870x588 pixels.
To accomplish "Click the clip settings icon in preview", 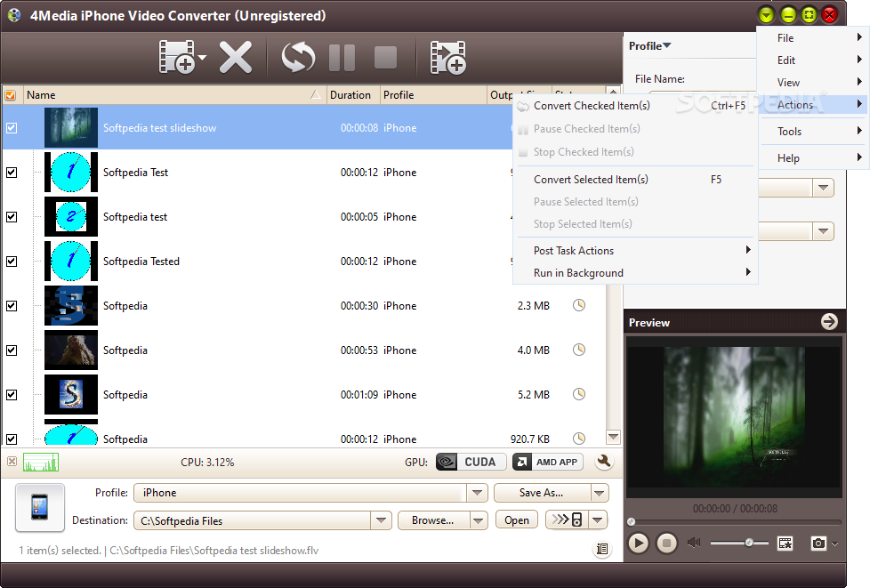I will tap(785, 543).
